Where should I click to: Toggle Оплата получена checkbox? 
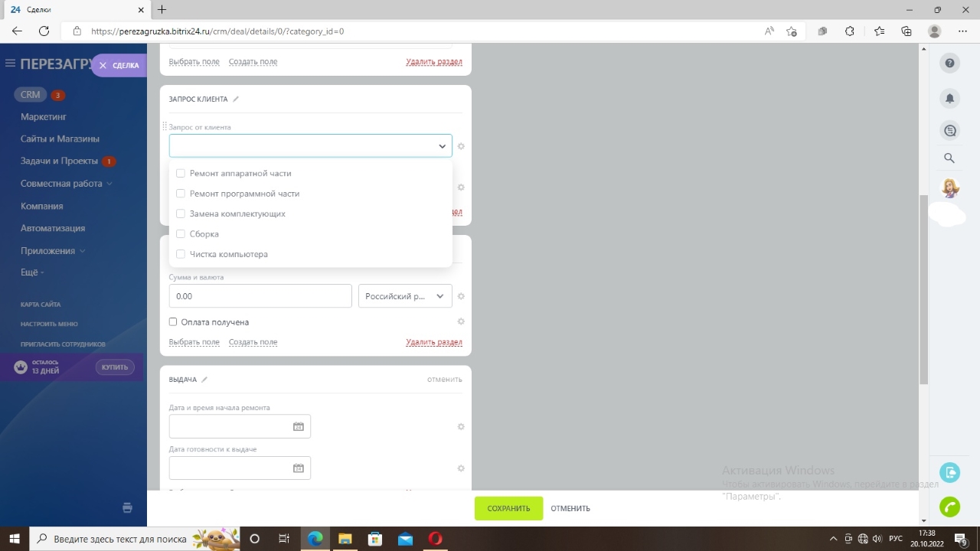(173, 322)
